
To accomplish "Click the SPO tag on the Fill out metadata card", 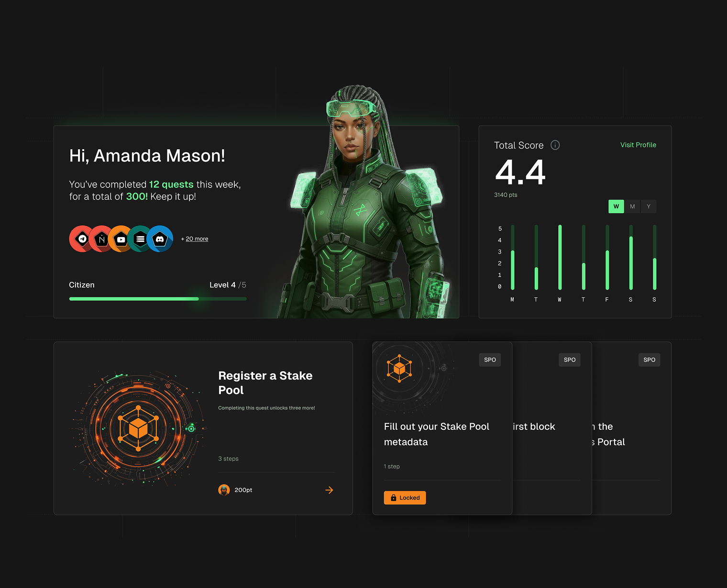I will pyautogui.click(x=490, y=360).
